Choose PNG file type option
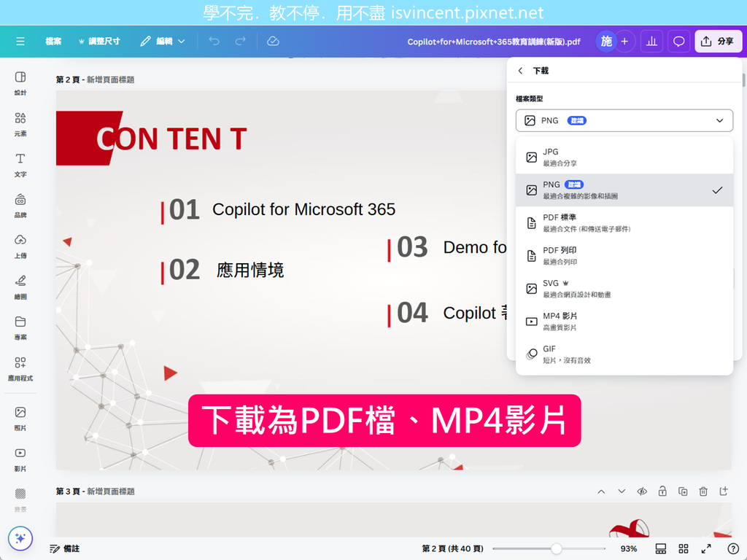The height and width of the screenshot is (560, 747). click(624, 190)
